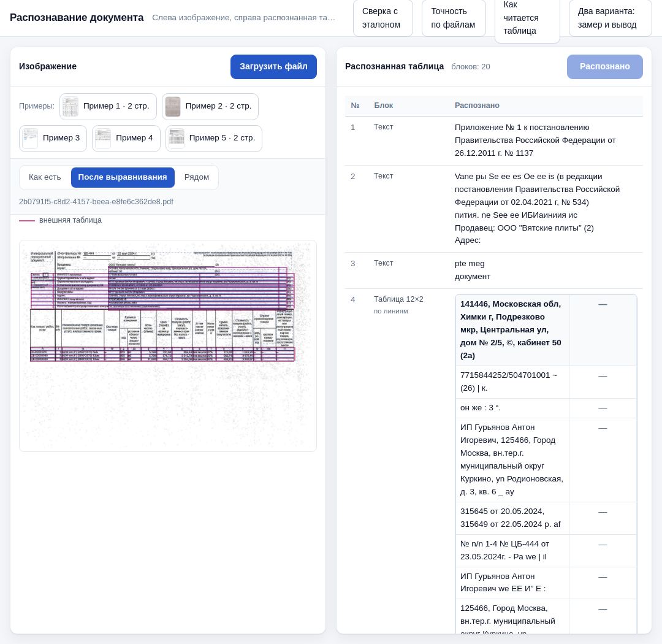Click the 7715844252/504701001 cell
Viewport: 662px width, 644px height.
tap(512, 381)
